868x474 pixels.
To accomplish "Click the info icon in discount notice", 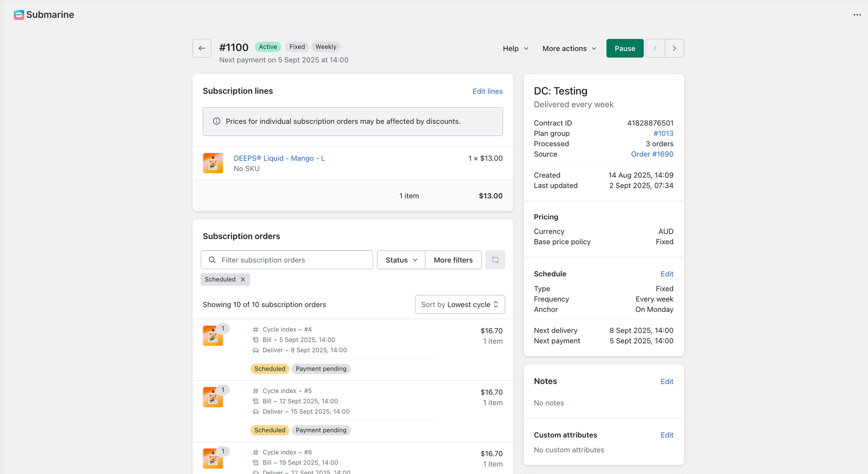I will coord(217,121).
